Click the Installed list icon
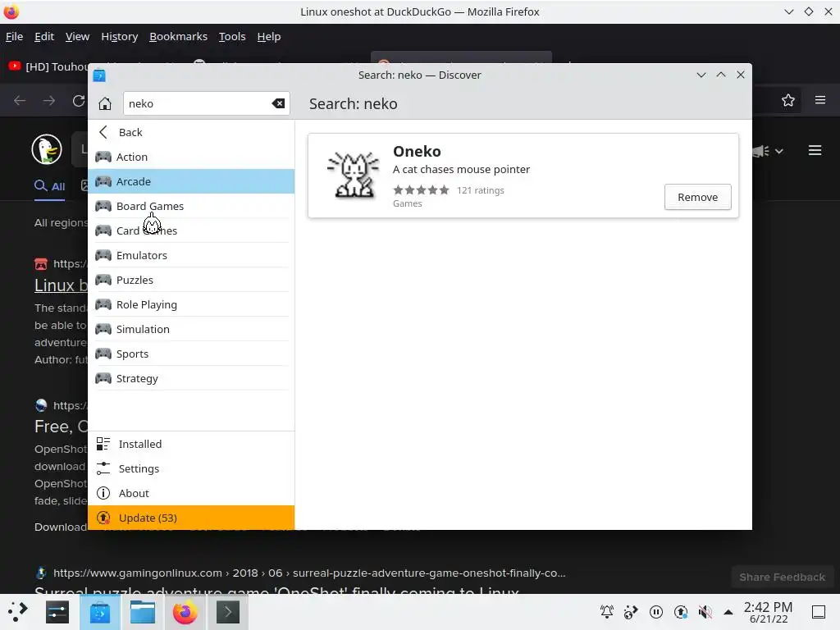The width and height of the screenshot is (840, 630). [x=103, y=444]
